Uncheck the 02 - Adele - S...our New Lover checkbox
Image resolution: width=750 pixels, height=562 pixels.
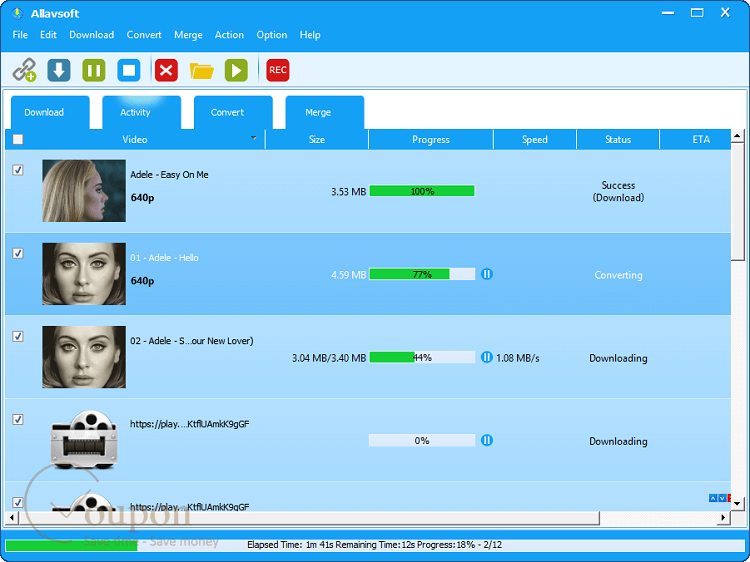coord(18,336)
